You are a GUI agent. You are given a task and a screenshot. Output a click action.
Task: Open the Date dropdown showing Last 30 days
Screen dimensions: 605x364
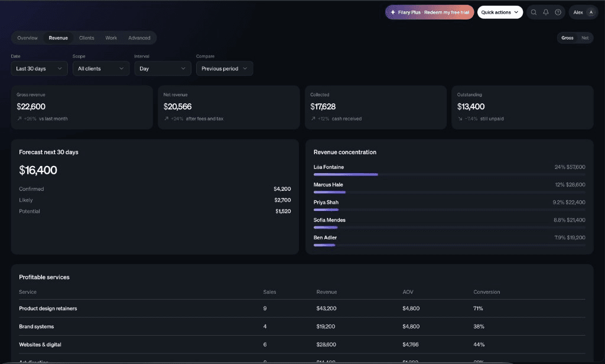pos(40,69)
